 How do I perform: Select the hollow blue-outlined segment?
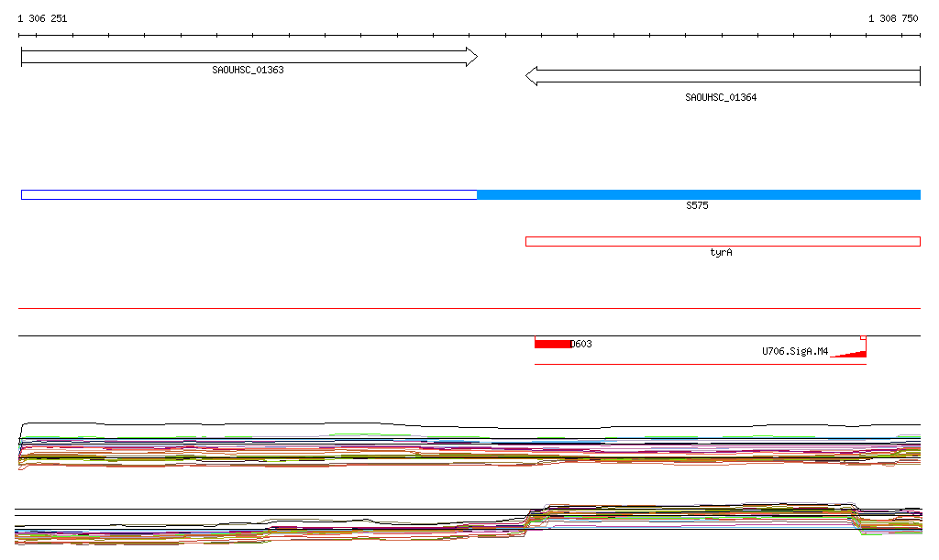(249, 194)
